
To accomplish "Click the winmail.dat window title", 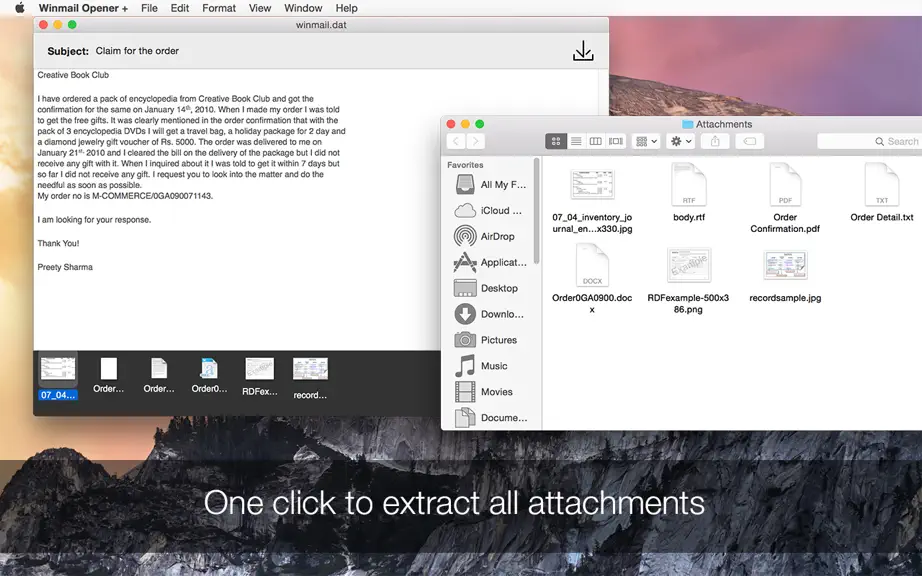I will click(320, 25).
